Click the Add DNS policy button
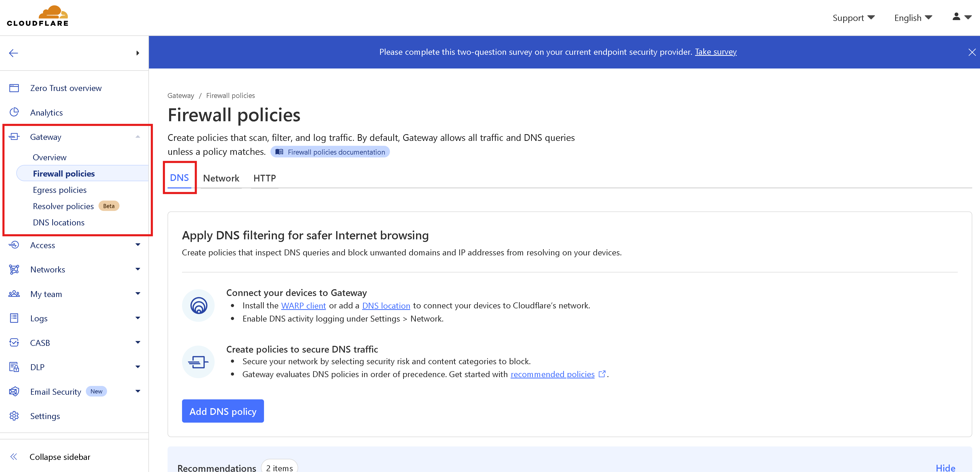This screenshot has width=980, height=472. click(x=223, y=411)
